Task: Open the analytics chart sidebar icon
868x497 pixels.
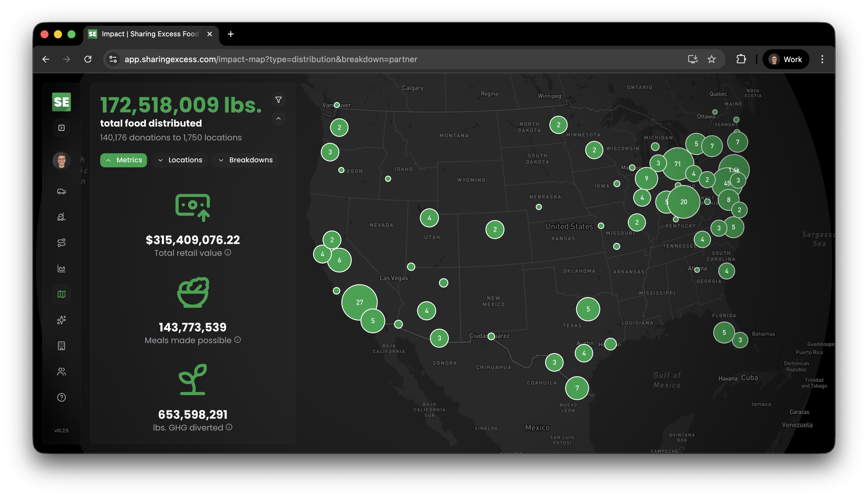Action: (61, 269)
